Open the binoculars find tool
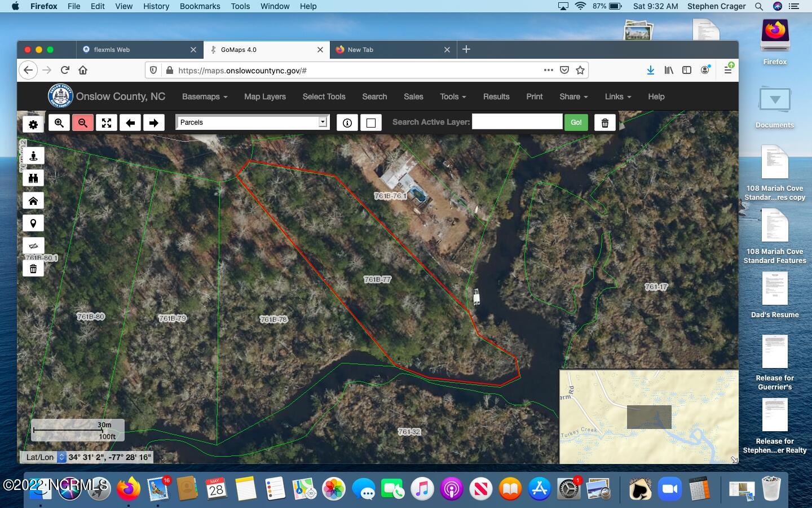This screenshot has height=508, width=812. pyautogui.click(x=33, y=178)
